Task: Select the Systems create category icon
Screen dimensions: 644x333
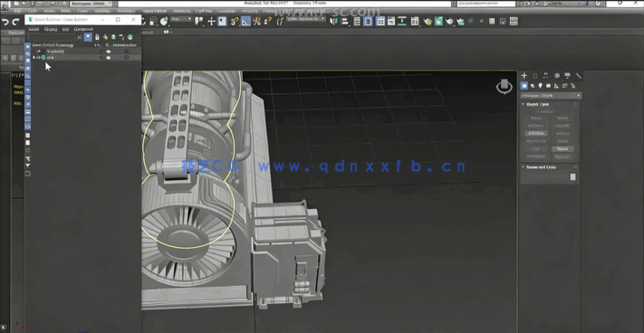Action: click(x=572, y=86)
